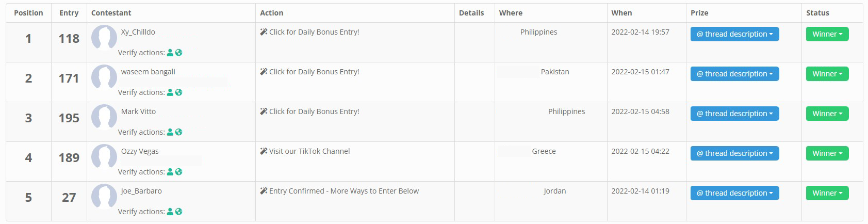Click the user verify icon for waseem bangali
This screenshot has width=868, height=224.
[x=170, y=92]
